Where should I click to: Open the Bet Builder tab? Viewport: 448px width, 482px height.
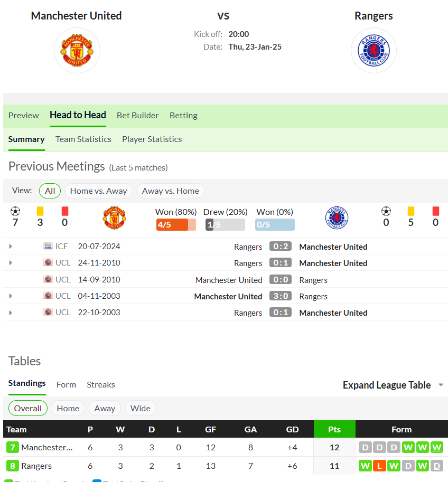point(137,116)
